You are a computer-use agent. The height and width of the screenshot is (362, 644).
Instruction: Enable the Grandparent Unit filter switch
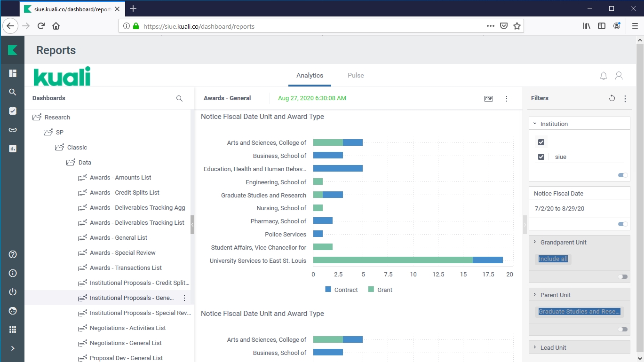tap(623, 277)
